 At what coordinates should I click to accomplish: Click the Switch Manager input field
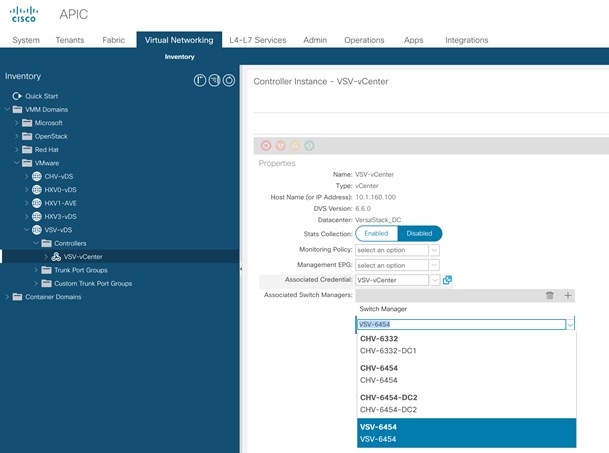pos(461,324)
